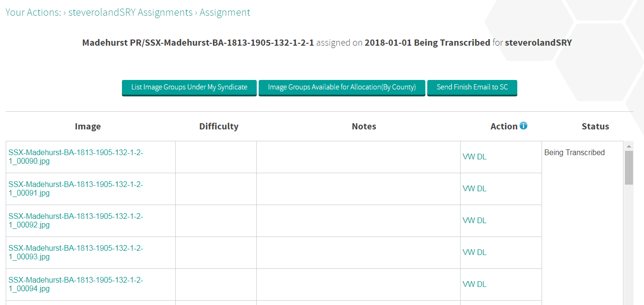The width and height of the screenshot is (644, 305).
Task: Click VW for image 1_00090.jpg
Action: [469, 157]
